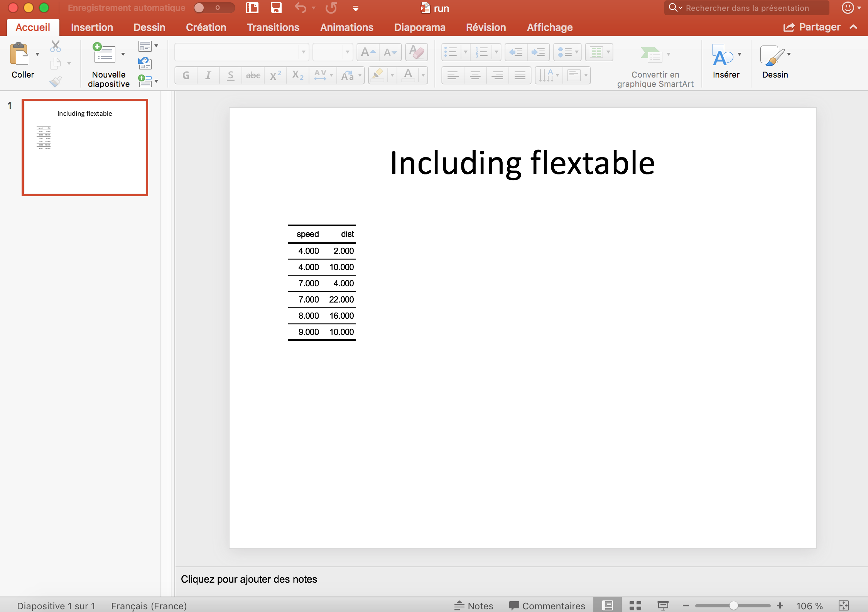Image resolution: width=868 pixels, height=612 pixels.
Task: Open the font family dropdown
Action: (304, 52)
